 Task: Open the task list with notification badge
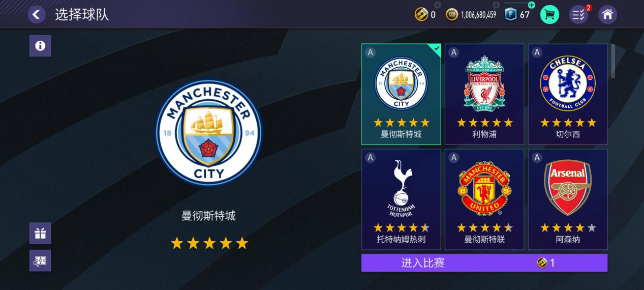click(x=578, y=15)
